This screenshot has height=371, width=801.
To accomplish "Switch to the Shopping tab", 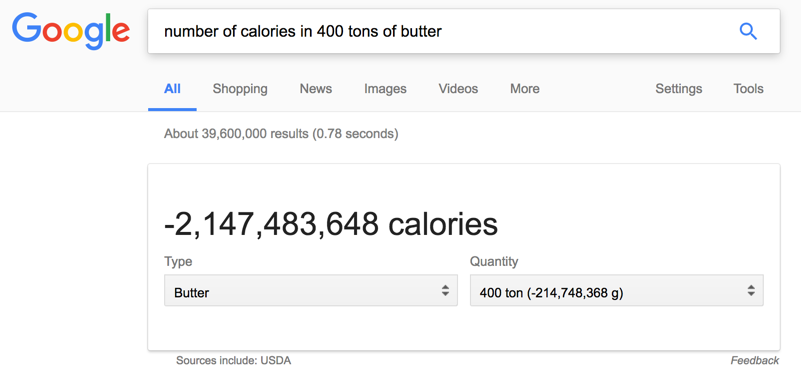I will click(x=240, y=89).
